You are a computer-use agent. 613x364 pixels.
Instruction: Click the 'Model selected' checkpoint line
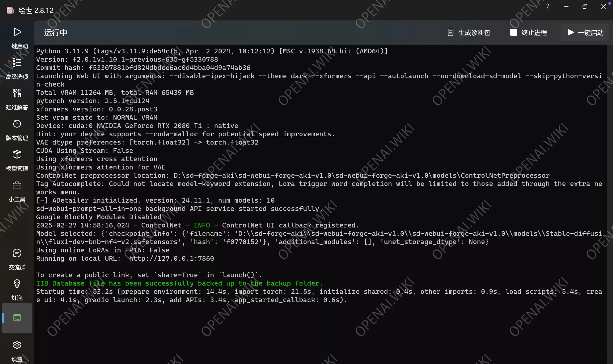(319, 237)
